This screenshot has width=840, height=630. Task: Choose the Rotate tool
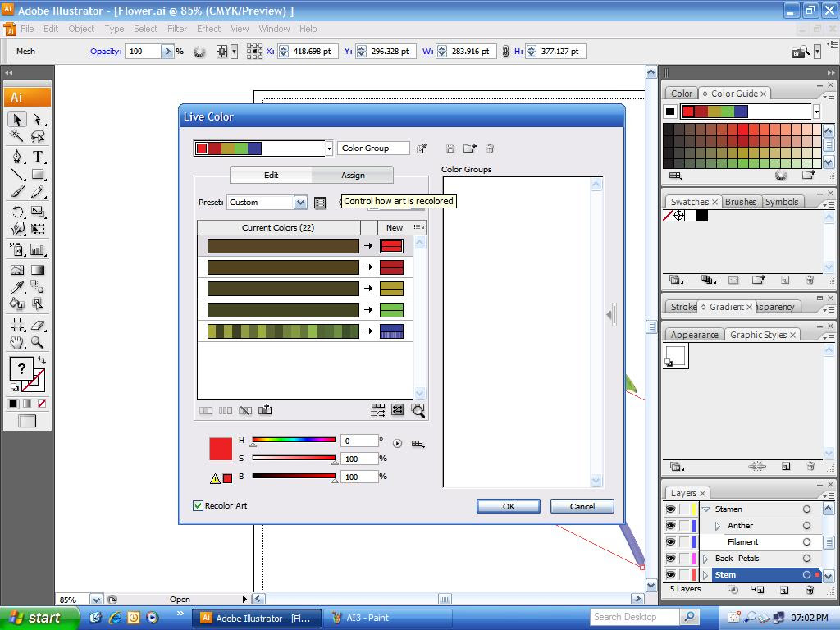(16, 212)
